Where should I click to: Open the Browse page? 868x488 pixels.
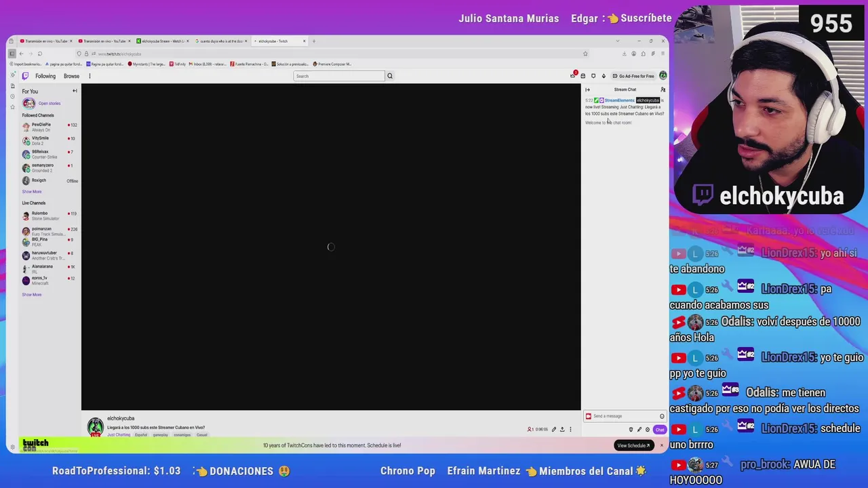pos(71,76)
